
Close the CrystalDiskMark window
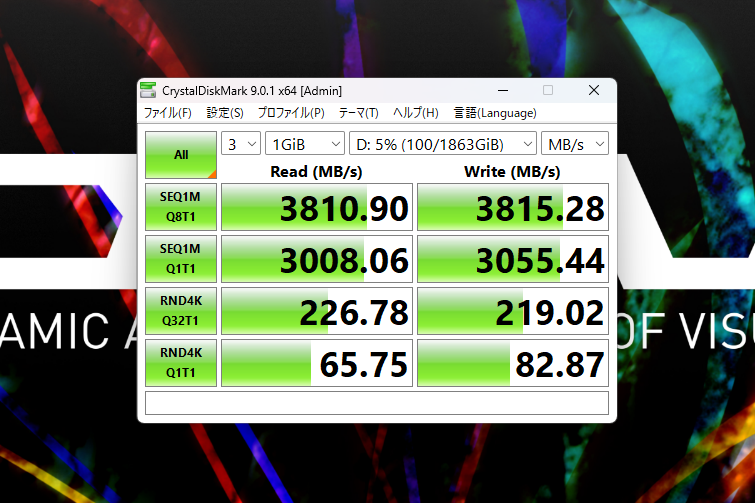[x=594, y=90]
